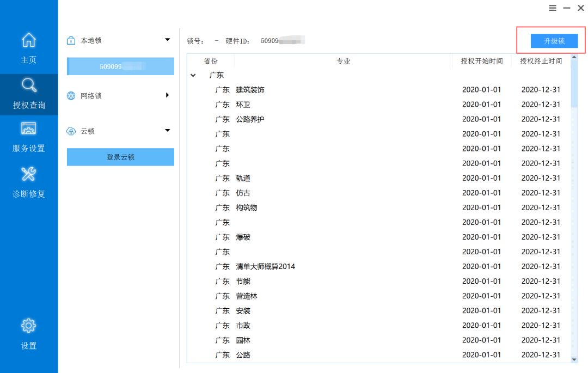588x373 pixels.
Task: Collapse the 广东 province tree chevron
Action: tap(193, 75)
